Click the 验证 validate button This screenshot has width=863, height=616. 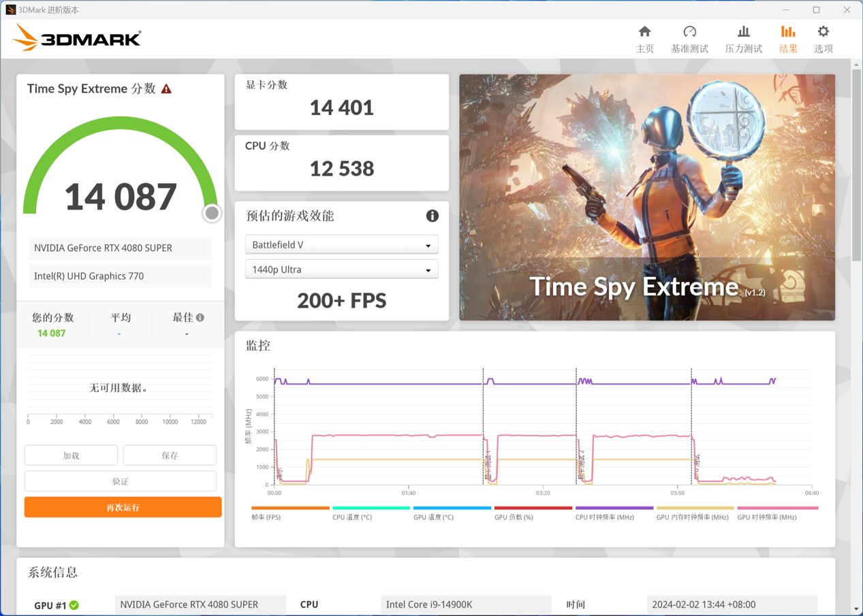[120, 481]
